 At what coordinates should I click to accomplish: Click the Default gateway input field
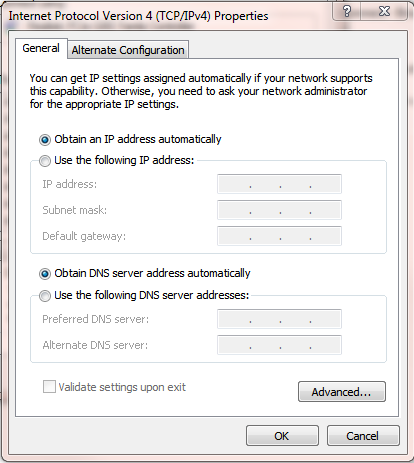[x=279, y=236]
